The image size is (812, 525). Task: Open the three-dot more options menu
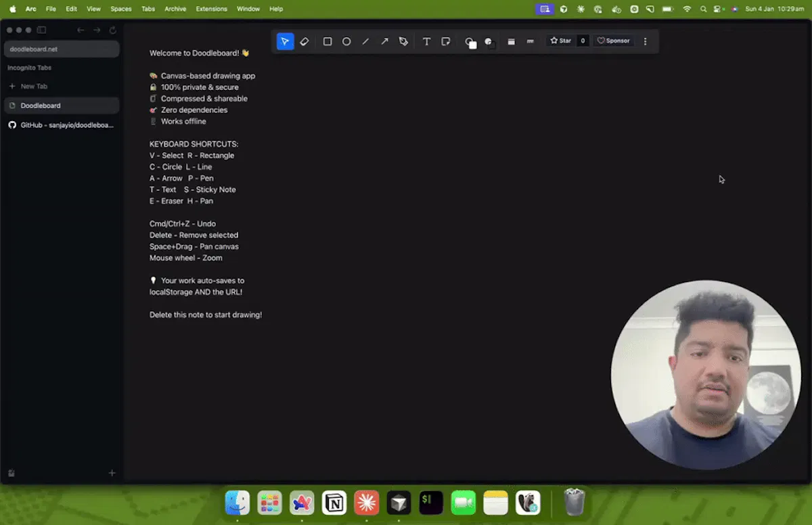coord(645,41)
